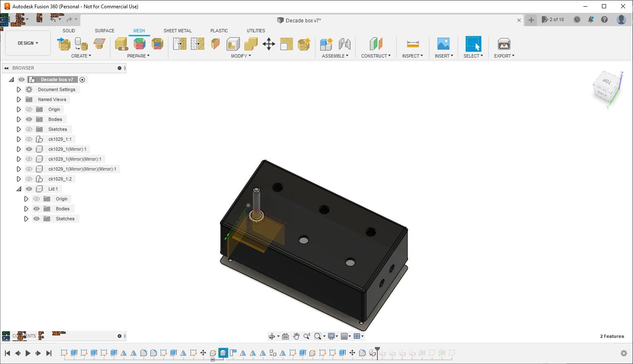Expand the Named Views folder
The width and height of the screenshot is (633, 364).
pos(19,99)
